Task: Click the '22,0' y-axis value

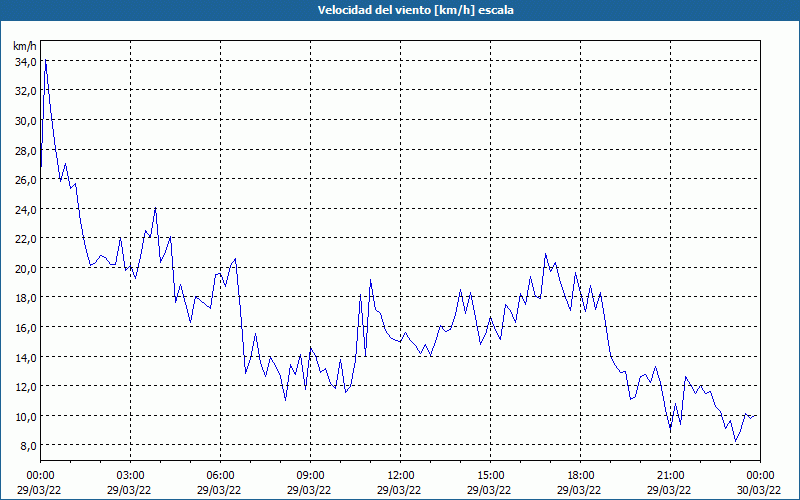Action: [26, 239]
